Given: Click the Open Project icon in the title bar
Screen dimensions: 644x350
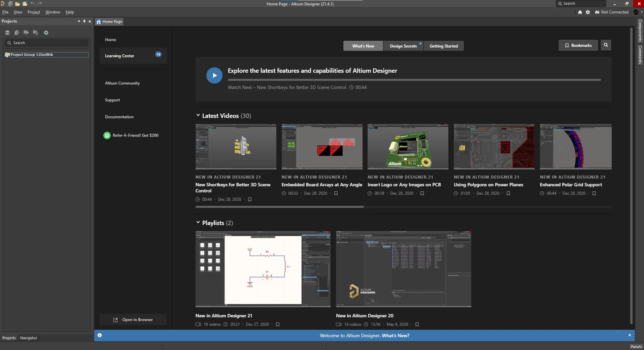Looking at the screenshot, I should pos(25,4).
